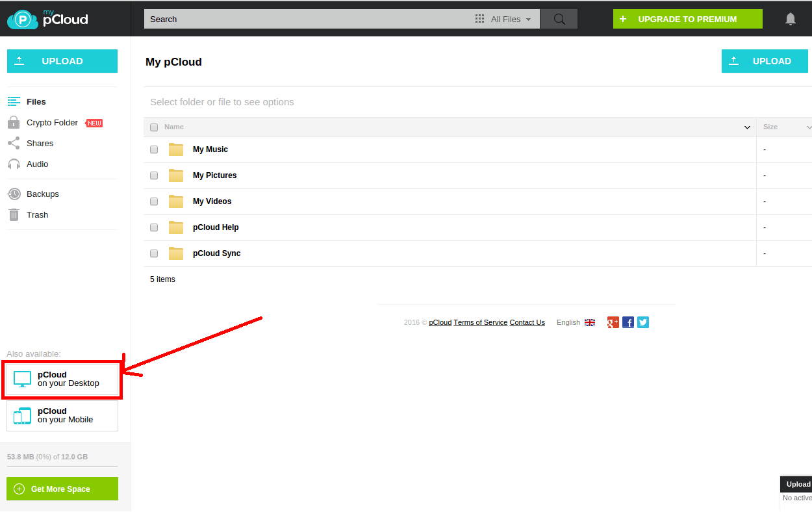Click into the Search field
Screen dimensions: 812x512
[309, 19]
